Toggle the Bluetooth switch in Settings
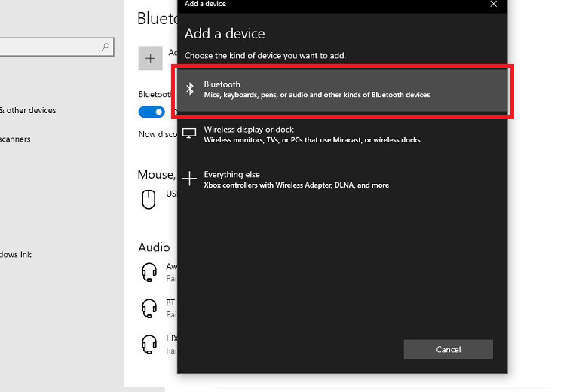The image size is (588, 392). tap(152, 112)
